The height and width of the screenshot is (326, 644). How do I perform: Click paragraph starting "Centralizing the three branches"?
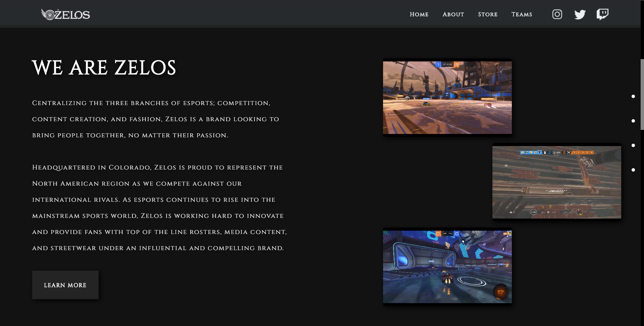[156, 119]
